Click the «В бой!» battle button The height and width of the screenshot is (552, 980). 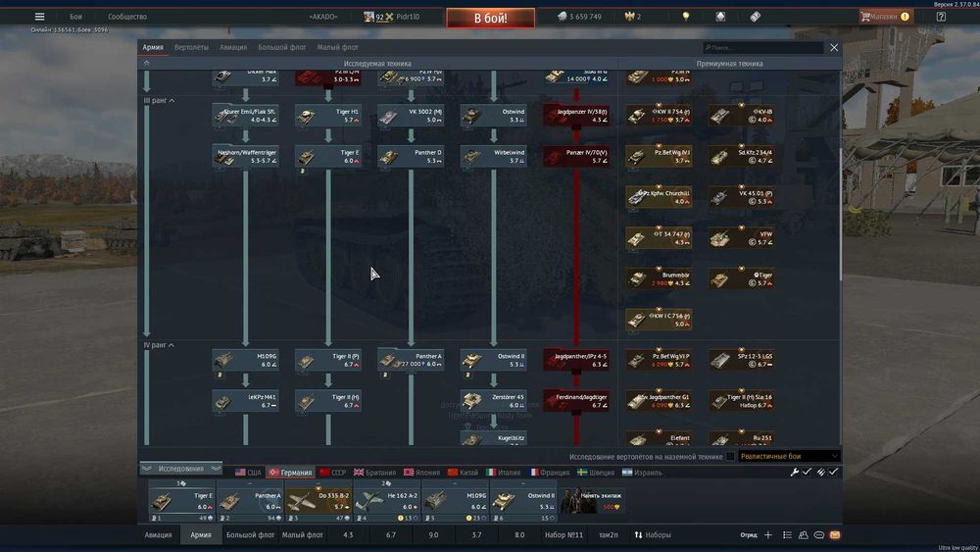click(x=491, y=18)
